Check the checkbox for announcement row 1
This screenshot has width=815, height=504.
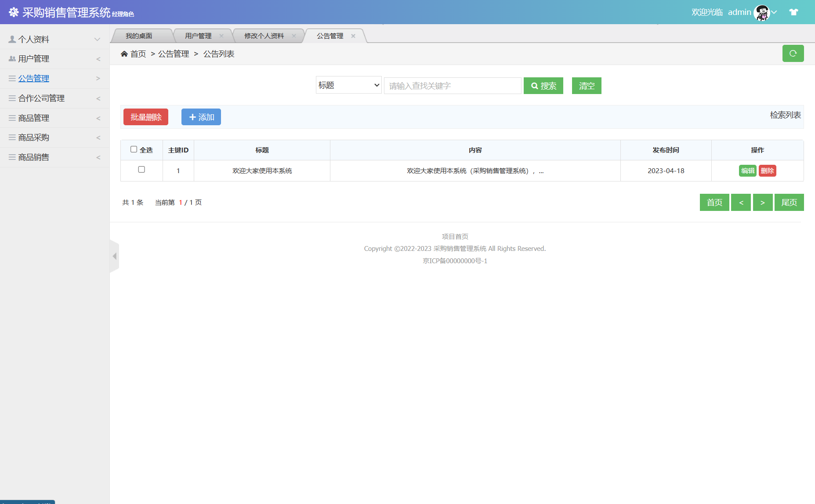tap(141, 170)
